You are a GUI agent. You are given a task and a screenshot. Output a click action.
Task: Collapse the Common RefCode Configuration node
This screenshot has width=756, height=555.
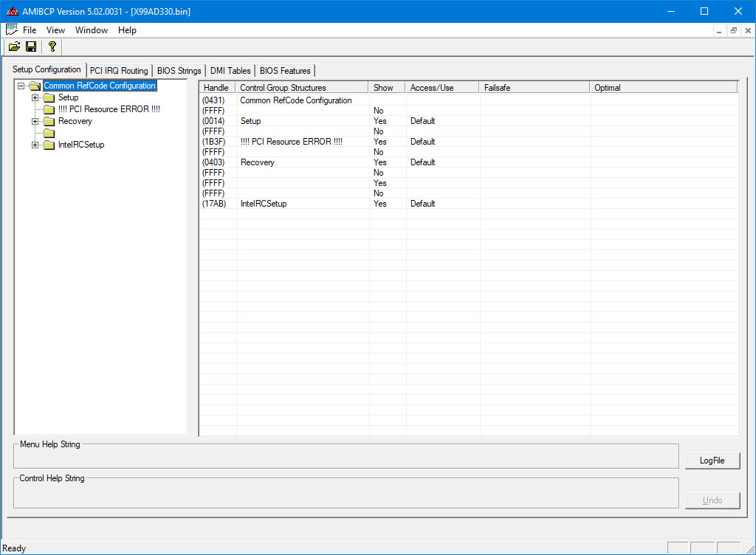point(21,86)
